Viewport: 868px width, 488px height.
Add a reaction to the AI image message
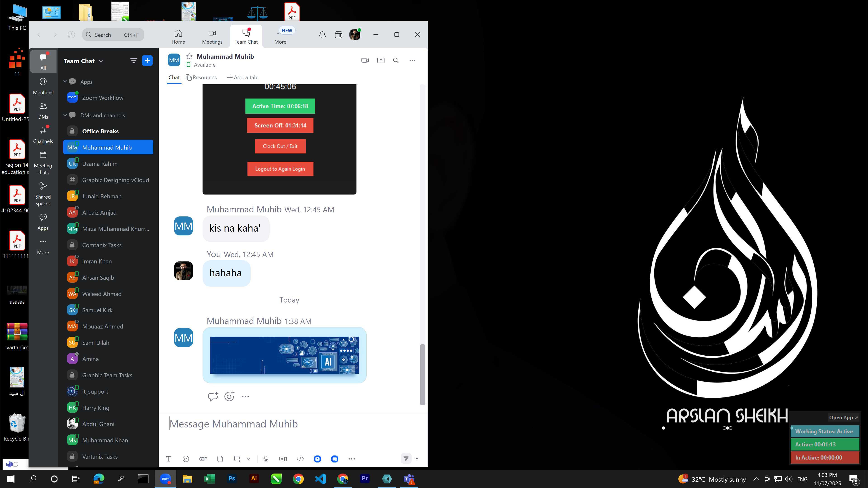click(x=229, y=396)
